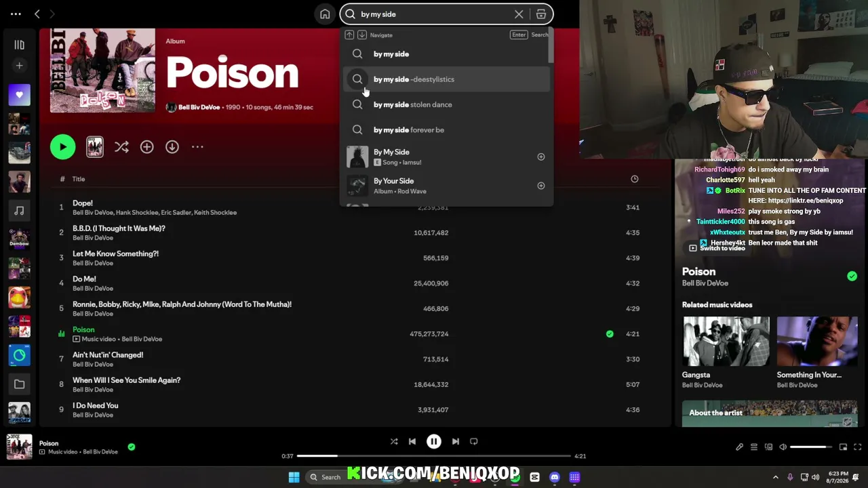The width and height of the screenshot is (868, 488).
Task: Open the Gangsta music video thumbnail
Action: (x=726, y=341)
